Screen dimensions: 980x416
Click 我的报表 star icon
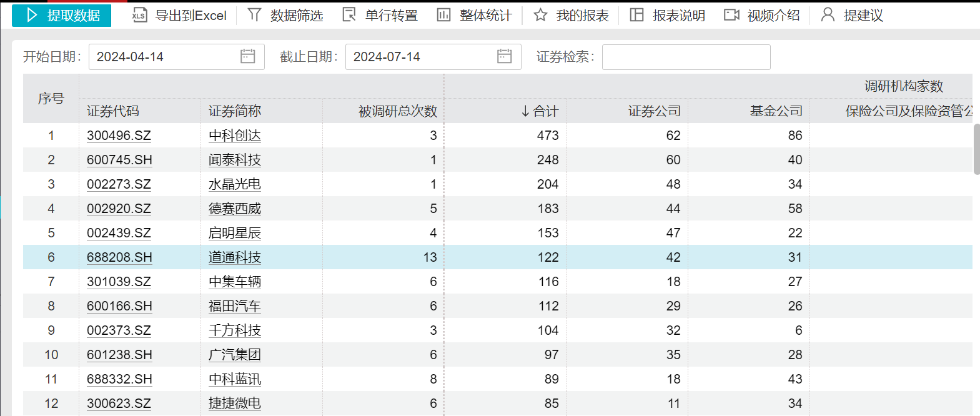point(540,15)
